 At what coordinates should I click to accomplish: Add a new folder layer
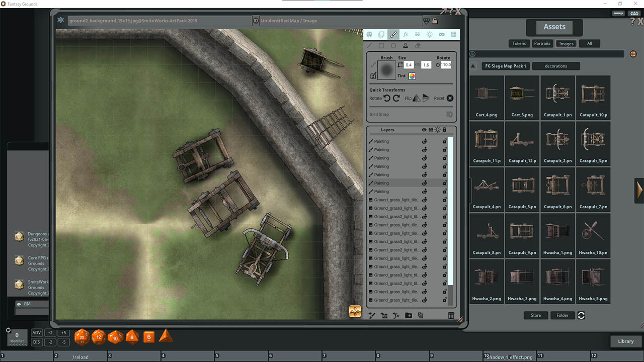click(409, 315)
